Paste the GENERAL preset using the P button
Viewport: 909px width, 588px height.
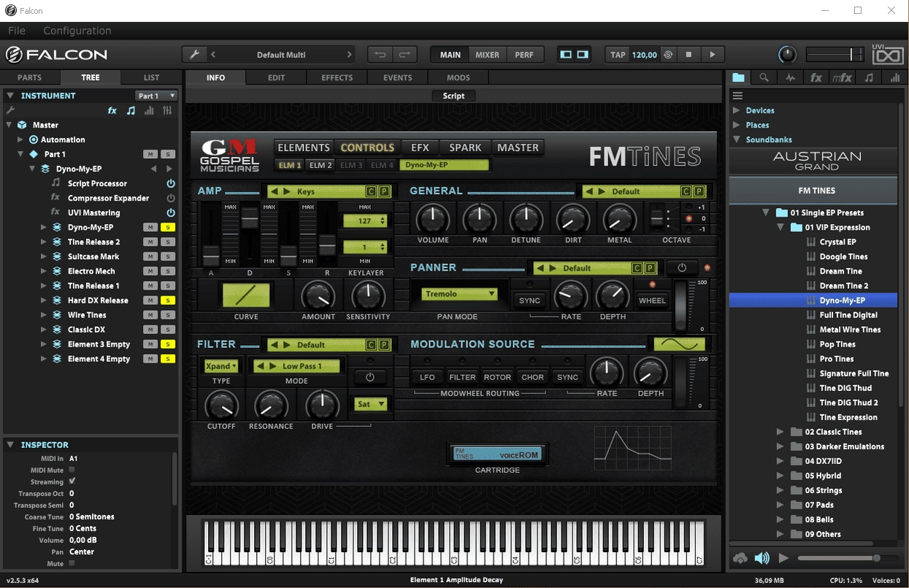[x=699, y=192]
